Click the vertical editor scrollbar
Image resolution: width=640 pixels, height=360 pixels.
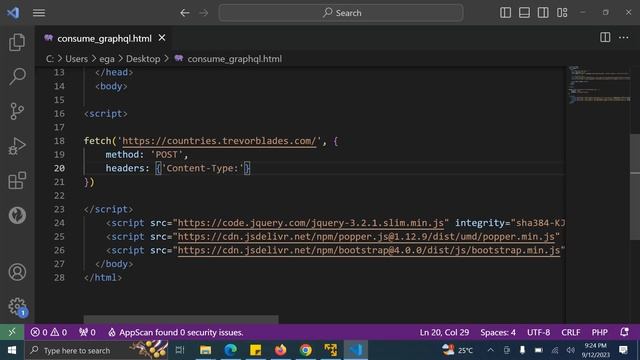pyautogui.click(x=635, y=187)
